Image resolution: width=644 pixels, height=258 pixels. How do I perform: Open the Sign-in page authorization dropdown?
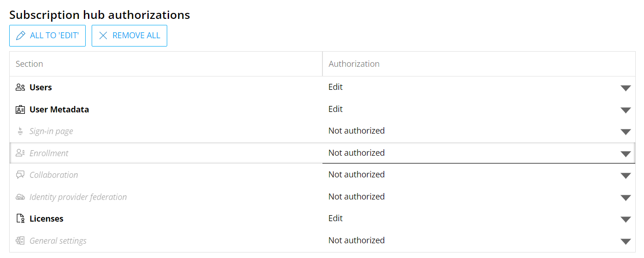click(625, 132)
